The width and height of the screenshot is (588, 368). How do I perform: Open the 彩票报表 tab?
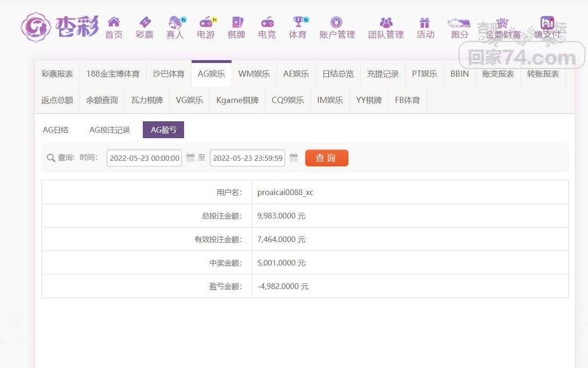(57, 74)
